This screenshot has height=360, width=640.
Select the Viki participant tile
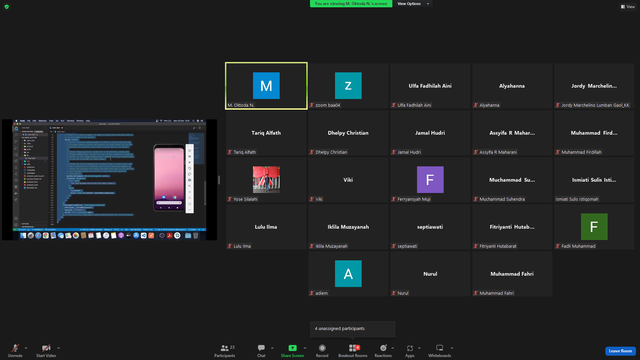pyautogui.click(x=348, y=180)
